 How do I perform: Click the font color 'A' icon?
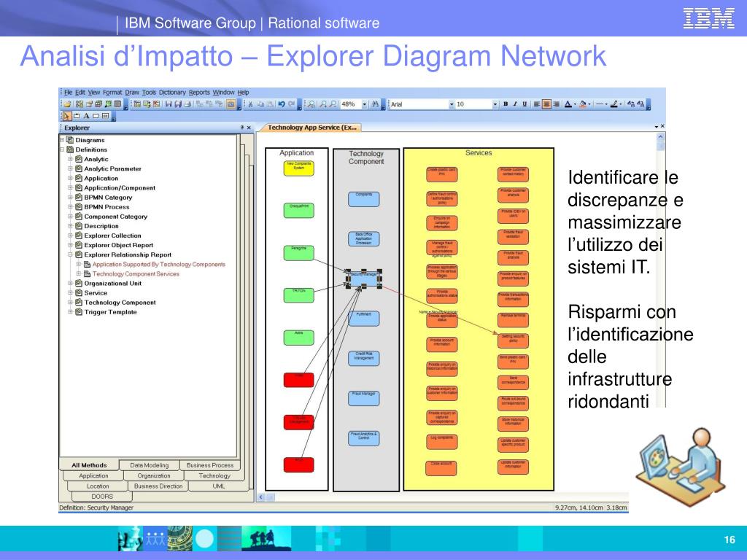click(x=568, y=104)
